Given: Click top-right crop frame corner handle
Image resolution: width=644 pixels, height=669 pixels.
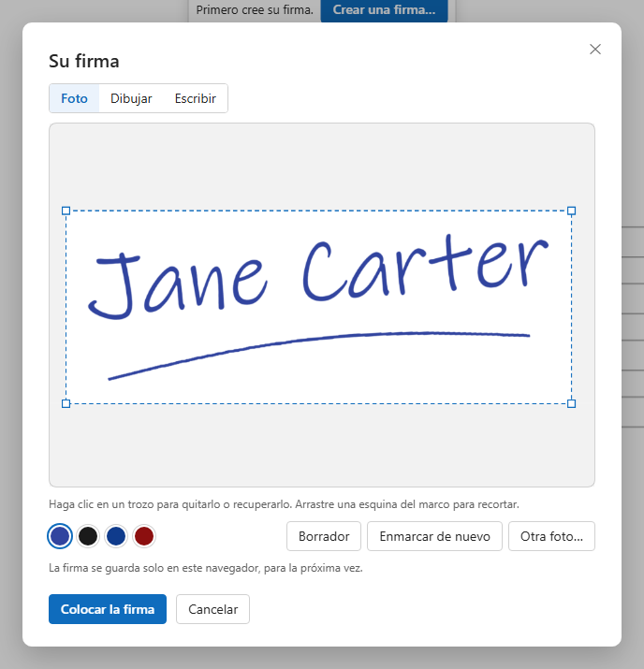Looking at the screenshot, I should [x=571, y=211].
